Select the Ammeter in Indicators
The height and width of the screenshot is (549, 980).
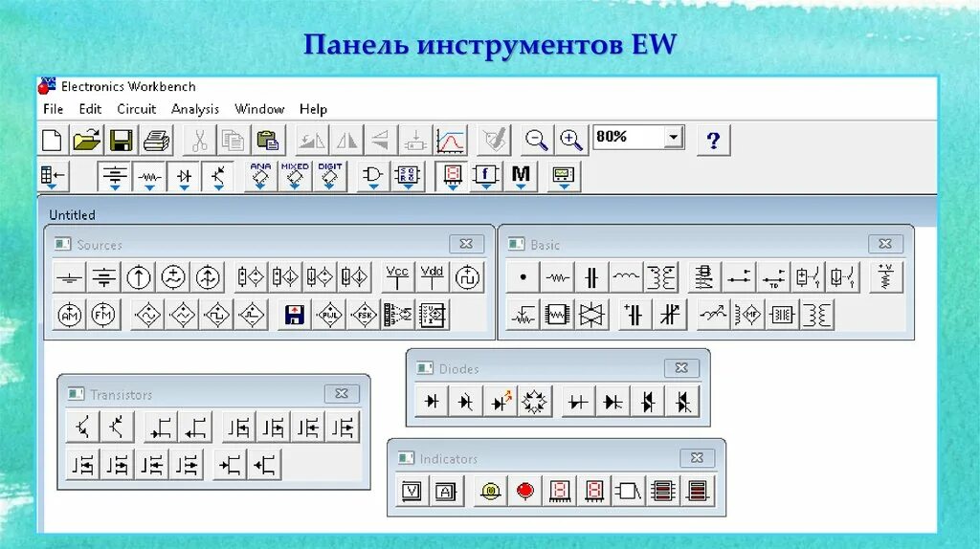click(446, 492)
